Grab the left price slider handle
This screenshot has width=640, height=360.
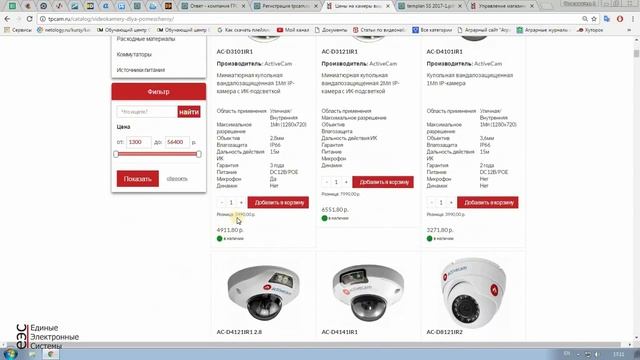tap(116, 154)
